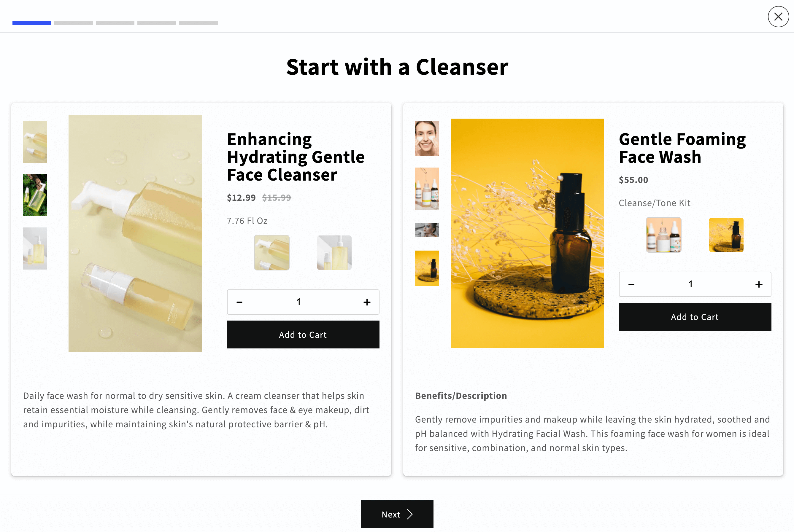Increase quantity for Enhancing Hydrating Gentle Face Cleanser
Image resolution: width=794 pixels, height=532 pixels.
[x=367, y=302]
